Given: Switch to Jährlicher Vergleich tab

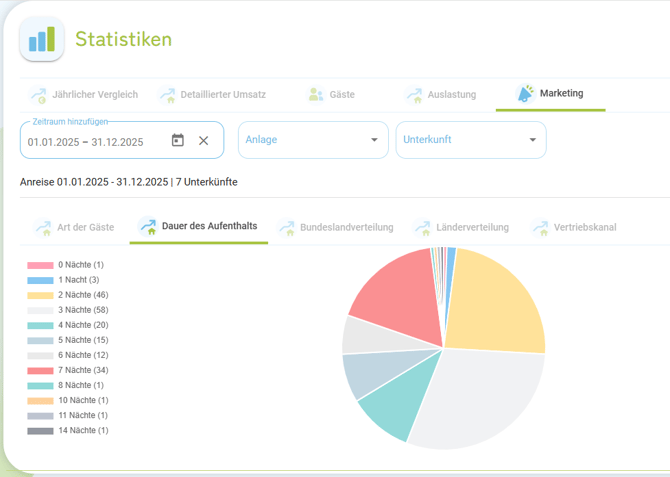Looking at the screenshot, I should (83, 95).
